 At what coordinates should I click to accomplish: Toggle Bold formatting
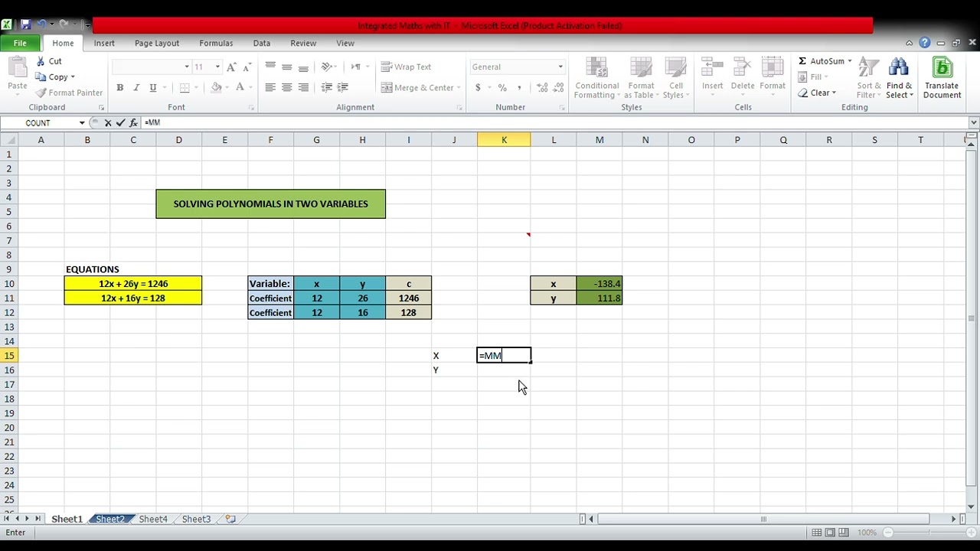(x=119, y=87)
